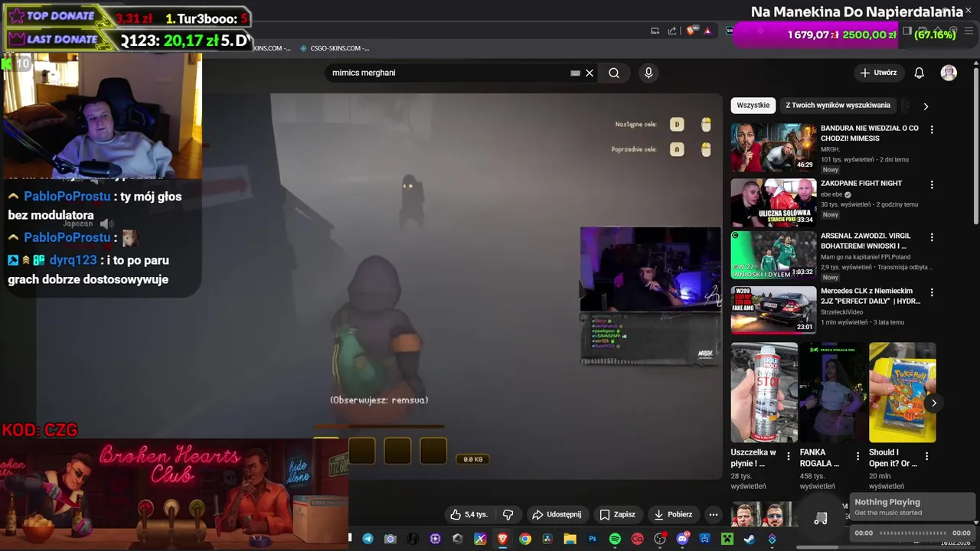
Task: Clear the search box with X
Action: point(590,73)
